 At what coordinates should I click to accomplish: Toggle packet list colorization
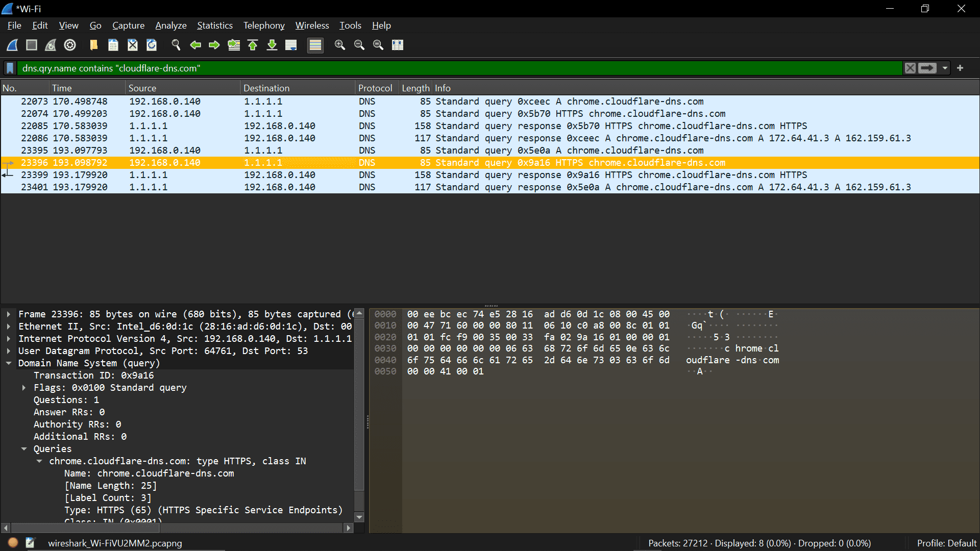[x=315, y=45]
